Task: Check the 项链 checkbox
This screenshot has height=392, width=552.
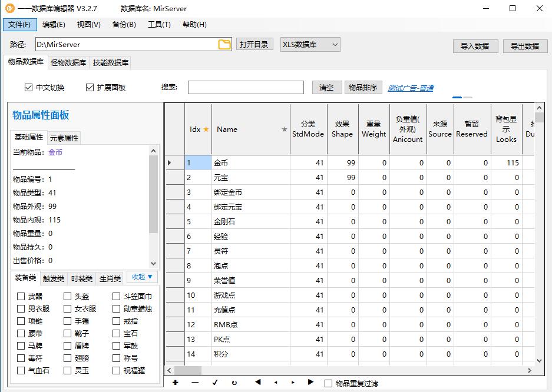Action: pyautogui.click(x=21, y=321)
